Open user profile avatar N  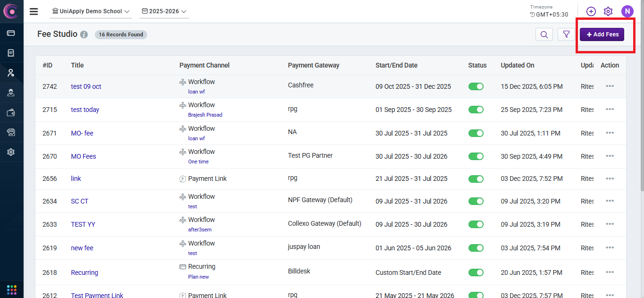[627, 11]
